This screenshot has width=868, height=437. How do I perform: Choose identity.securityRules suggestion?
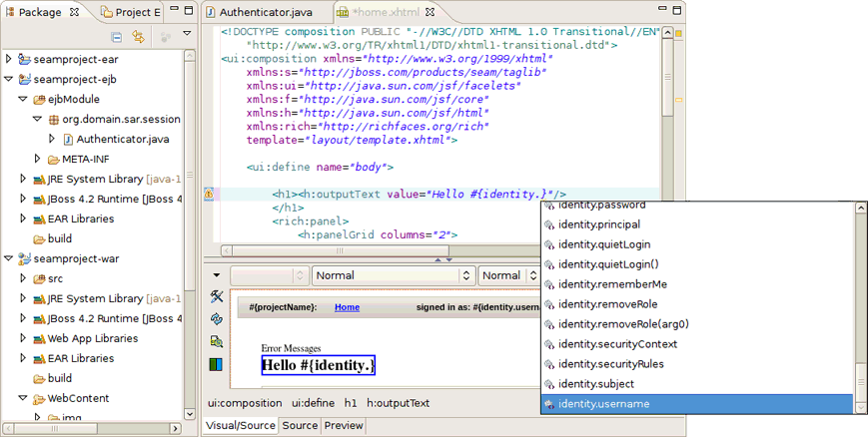[697, 364]
